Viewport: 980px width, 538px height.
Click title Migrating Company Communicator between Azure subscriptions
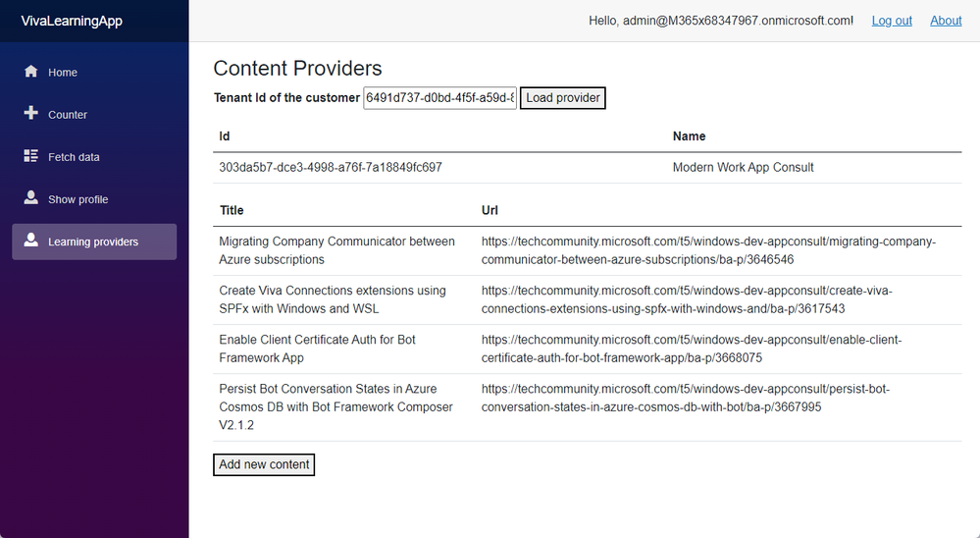click(x=336, y=250)
